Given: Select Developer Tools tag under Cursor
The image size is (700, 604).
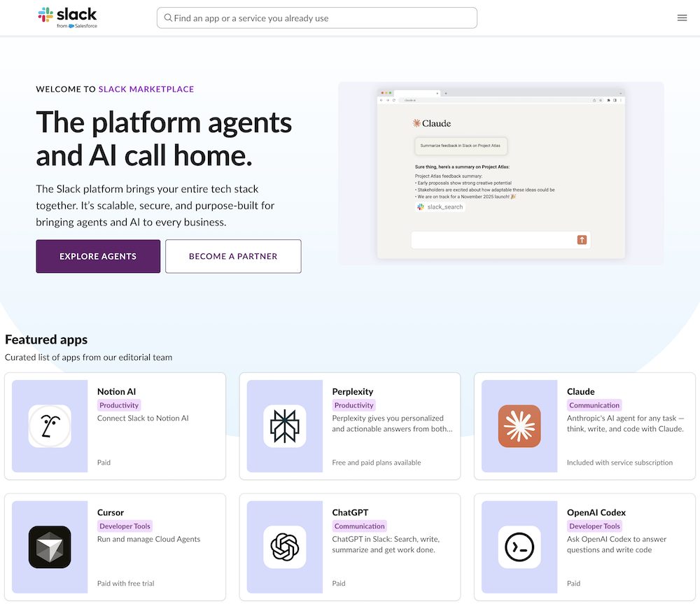Looking at the screenshot, I should point(125,526).
